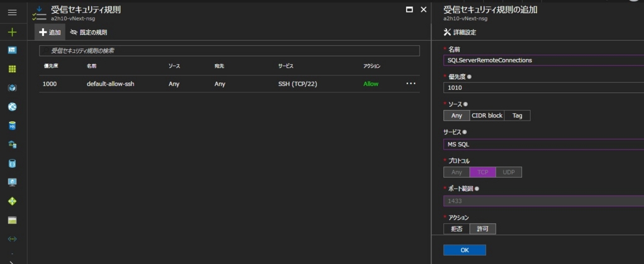This screenshot has width=644, height=264.
Task: Click the 追加 (Add) button
Action: [x=50, y=33]
